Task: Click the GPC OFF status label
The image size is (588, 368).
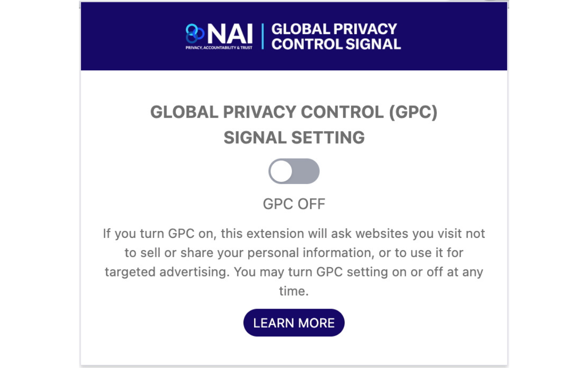Action: click(x=294, y=204)
